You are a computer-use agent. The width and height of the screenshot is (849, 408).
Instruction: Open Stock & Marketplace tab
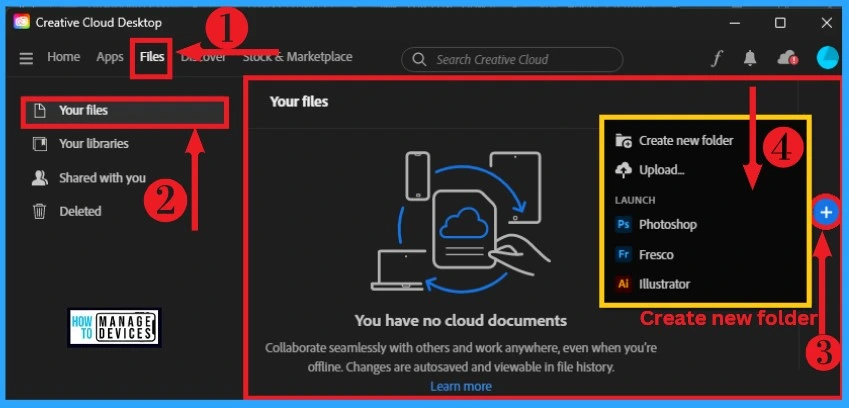[297, 57]
